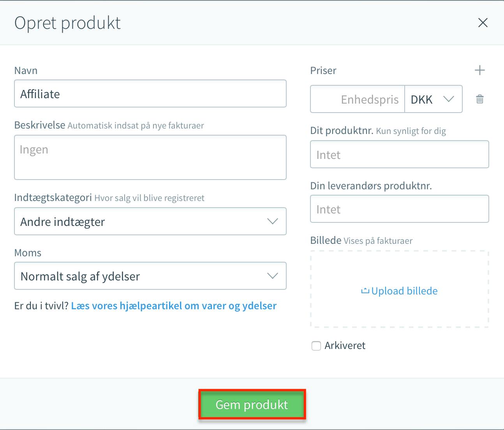Click into the Beskrivelse text area
Screen dimensions: 504x430
point(150,157)
